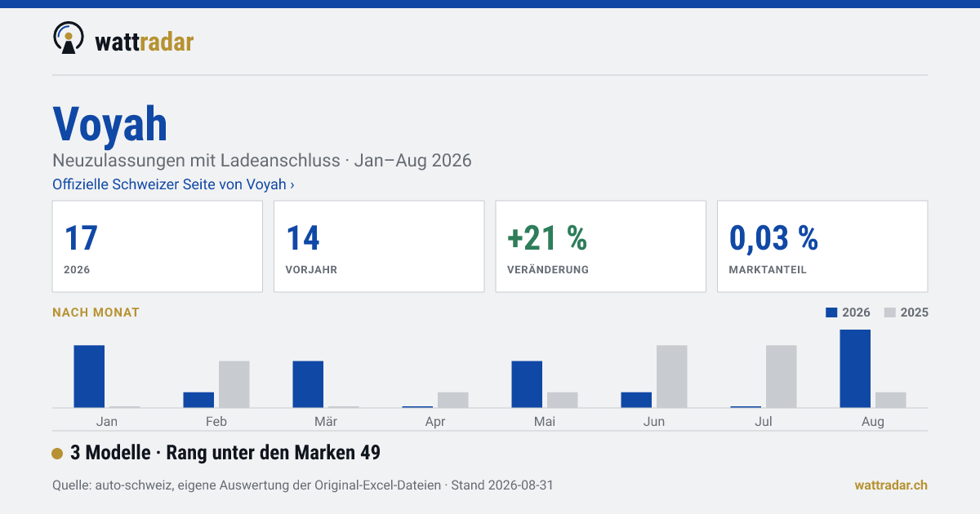
Task: Select the +21 % Veränderung card
Action: (600, 246)
